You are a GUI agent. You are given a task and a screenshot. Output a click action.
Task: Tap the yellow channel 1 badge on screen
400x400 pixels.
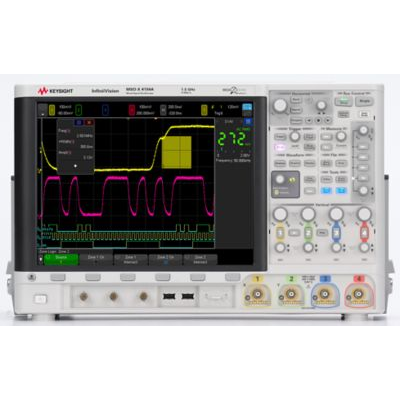tap(52, 110)
